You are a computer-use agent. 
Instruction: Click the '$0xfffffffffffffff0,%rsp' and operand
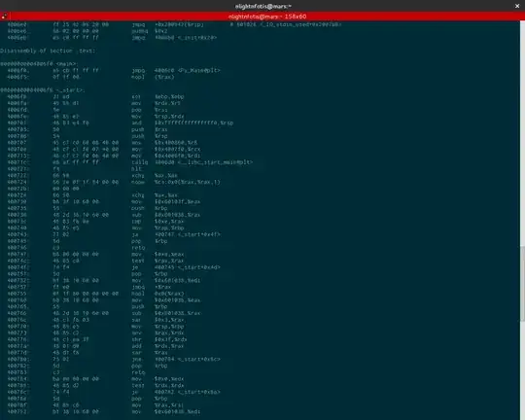tap(193, 122)
